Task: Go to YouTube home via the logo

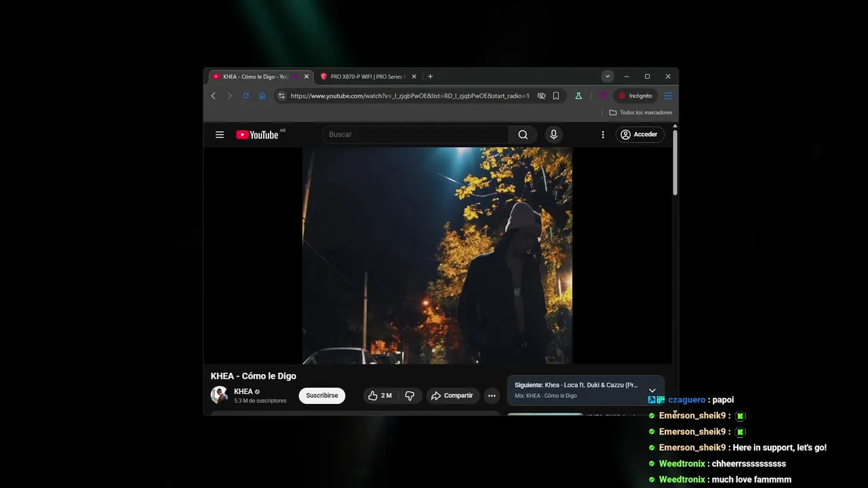Action: coord(258,135)
